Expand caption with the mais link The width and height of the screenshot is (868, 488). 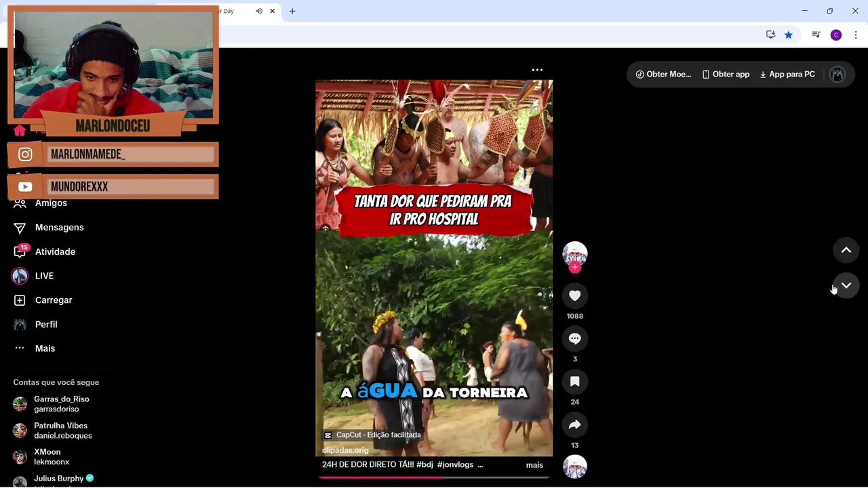534,465
